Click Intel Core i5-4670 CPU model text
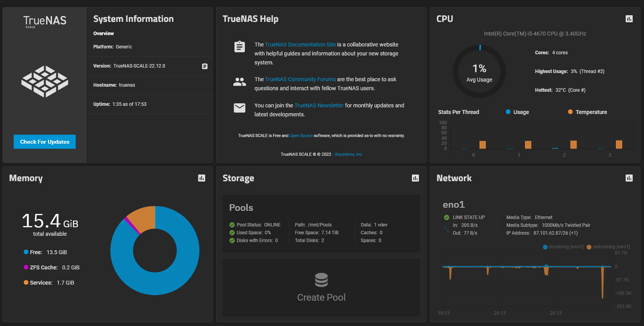This screenshot has height=326, width=644. [535, 34]
